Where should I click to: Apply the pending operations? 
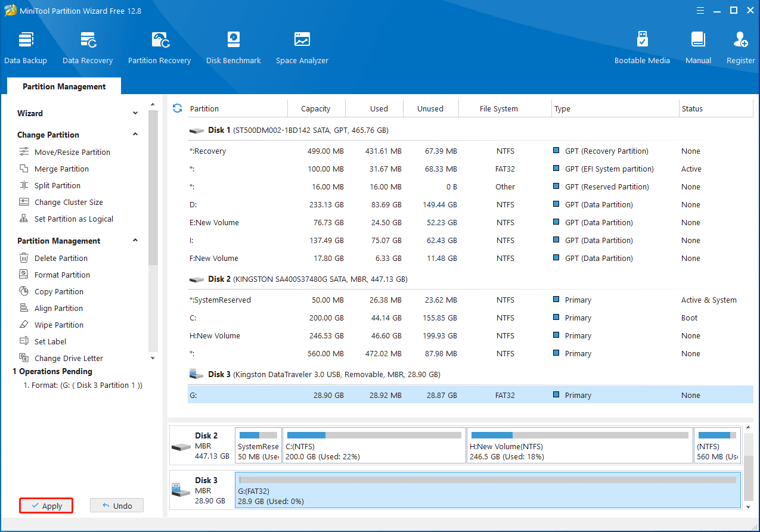coord(46,506)
